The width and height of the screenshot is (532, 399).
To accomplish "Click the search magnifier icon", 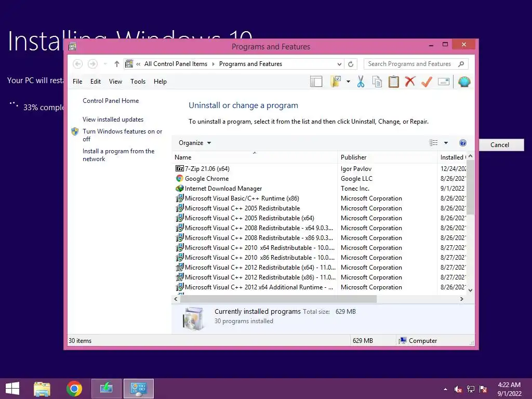I will 461,64.
